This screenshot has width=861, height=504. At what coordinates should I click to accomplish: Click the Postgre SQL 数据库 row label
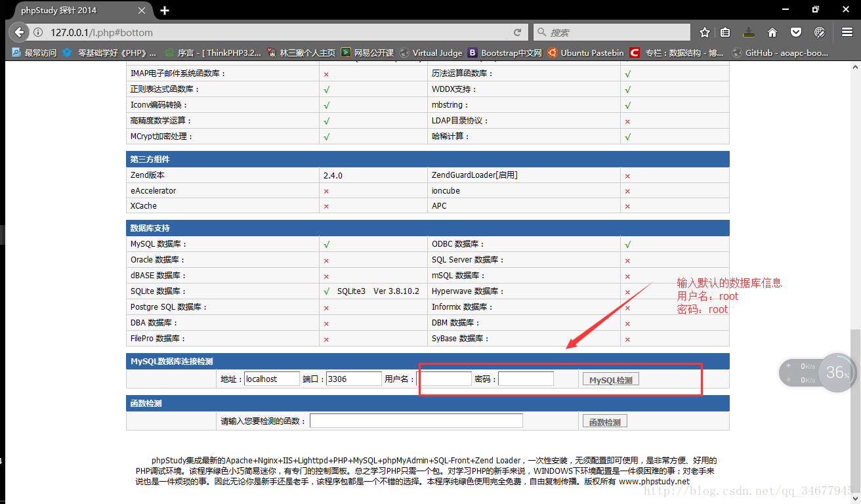click(x=169, y=307)
